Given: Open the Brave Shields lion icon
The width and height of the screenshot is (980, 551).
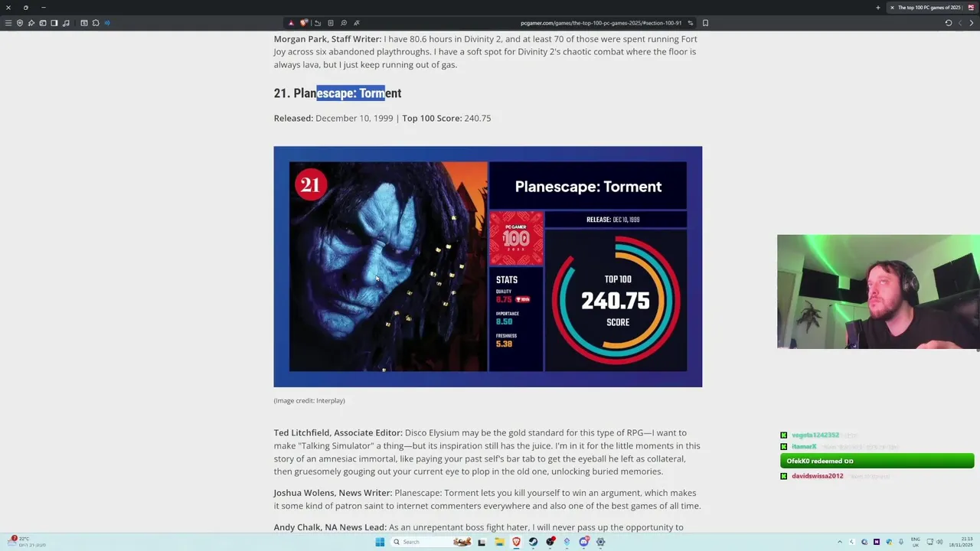Looking at the screenshot, I should [x=304, y=23].
